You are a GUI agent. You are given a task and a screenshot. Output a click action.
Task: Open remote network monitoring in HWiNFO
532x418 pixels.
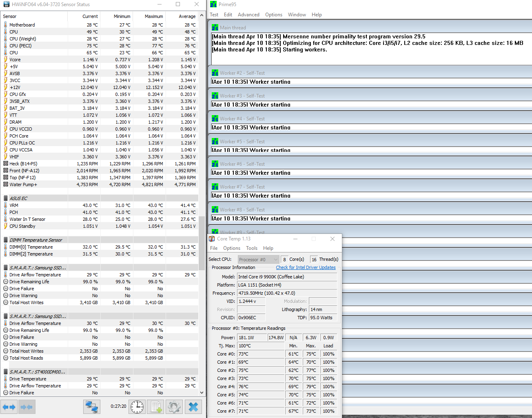click(x=92, y=407)
